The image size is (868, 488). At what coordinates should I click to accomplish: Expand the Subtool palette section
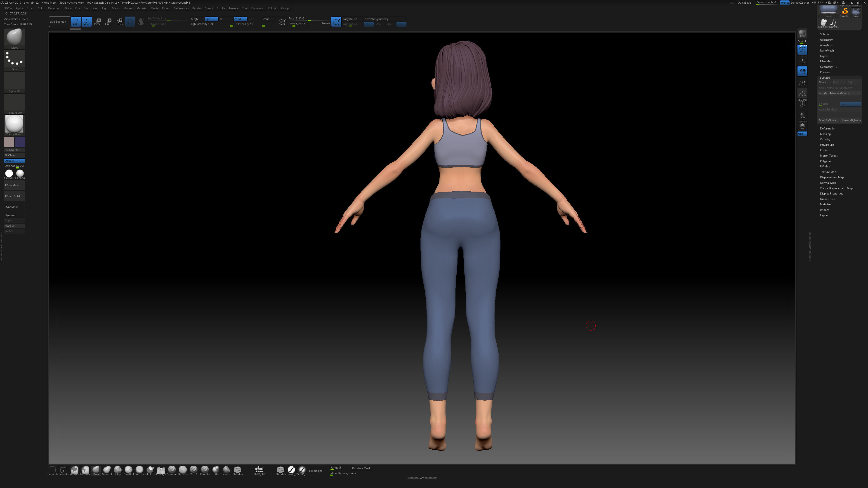(825, 34)
